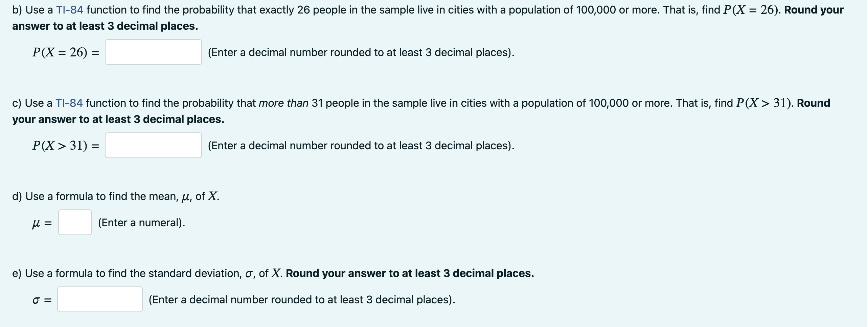Open the TI-84 link in part b
868x327 pixels.
click(69, 10)
